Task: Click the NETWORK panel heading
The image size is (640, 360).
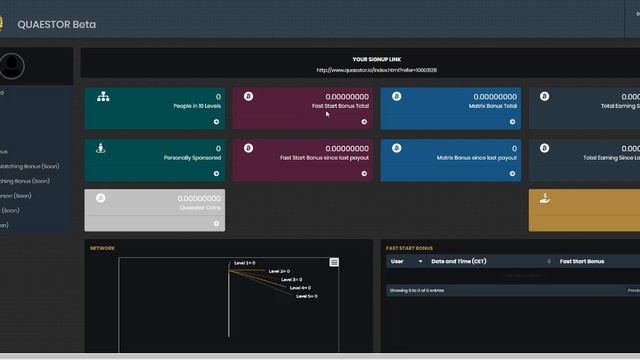Action: [x=102, y=248]
